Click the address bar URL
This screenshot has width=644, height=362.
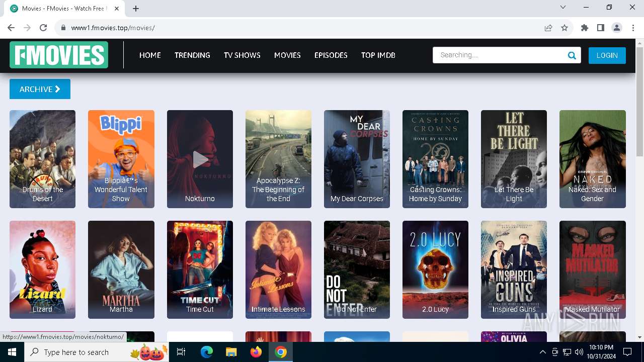click(113, 28)
